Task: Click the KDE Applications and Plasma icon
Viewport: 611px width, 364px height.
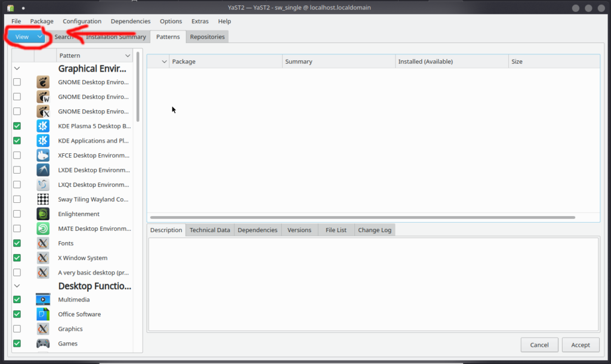Action: (x=43, y=141)
